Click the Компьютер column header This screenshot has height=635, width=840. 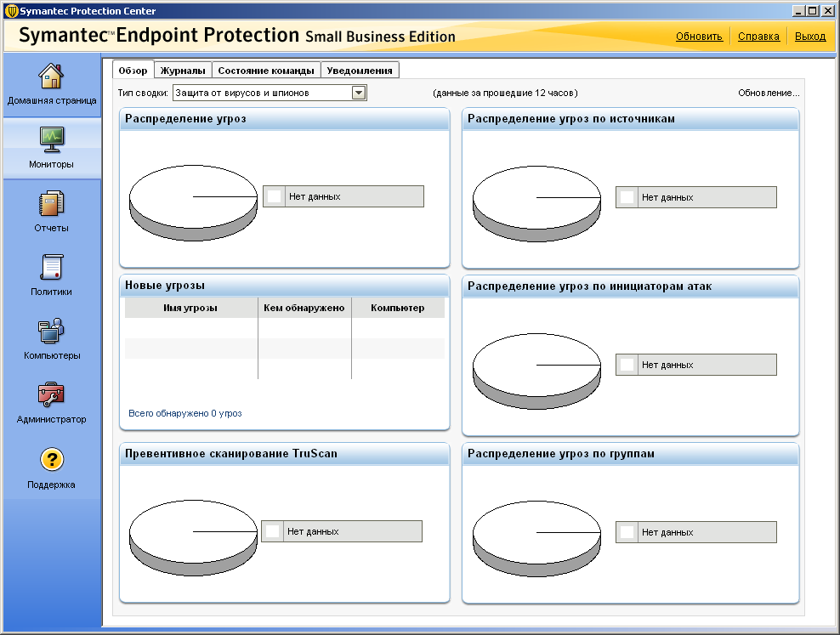[x=398, y=308]
